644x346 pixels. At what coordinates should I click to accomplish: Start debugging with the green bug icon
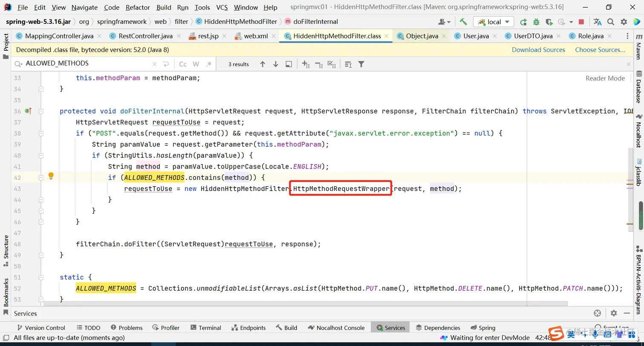[536, 22]
